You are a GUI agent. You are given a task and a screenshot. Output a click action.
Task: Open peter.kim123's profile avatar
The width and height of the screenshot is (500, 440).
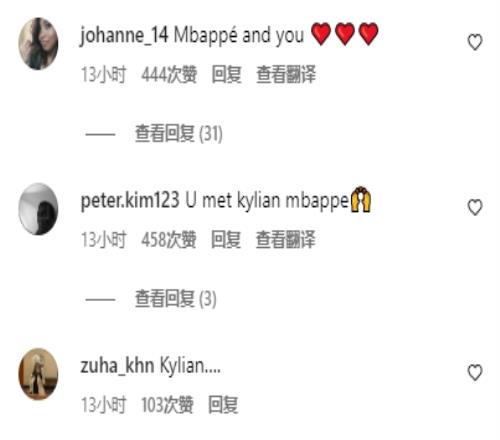[x=38, y=209]
